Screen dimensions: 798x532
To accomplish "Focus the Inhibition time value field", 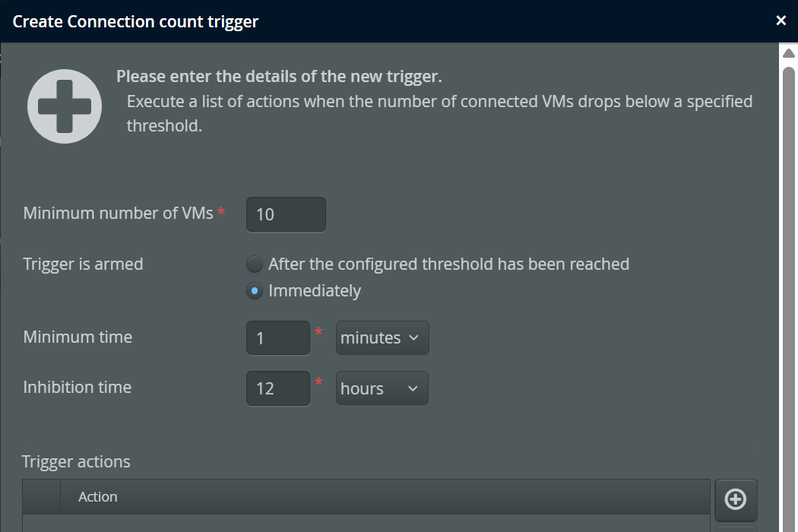I will [x=277, y=388].
